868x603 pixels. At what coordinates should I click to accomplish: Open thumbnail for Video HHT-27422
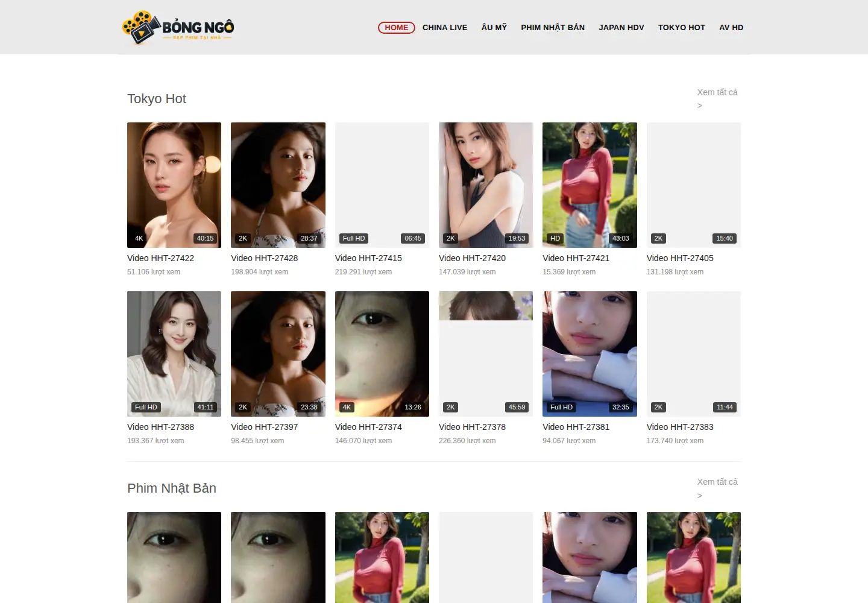point(174,185)
